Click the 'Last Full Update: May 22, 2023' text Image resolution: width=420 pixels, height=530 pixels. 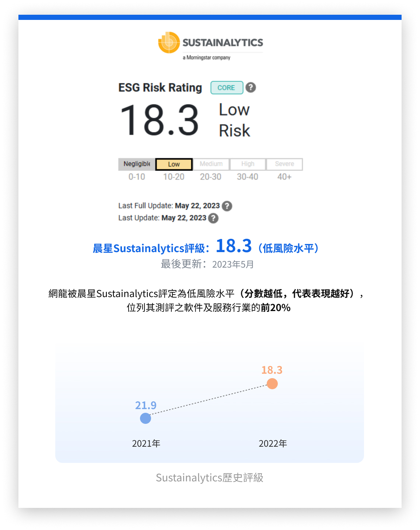pos(169,206)
